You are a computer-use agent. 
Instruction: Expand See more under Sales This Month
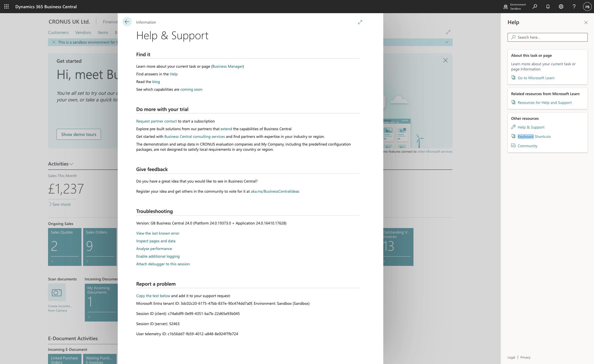tap(60, 204)
